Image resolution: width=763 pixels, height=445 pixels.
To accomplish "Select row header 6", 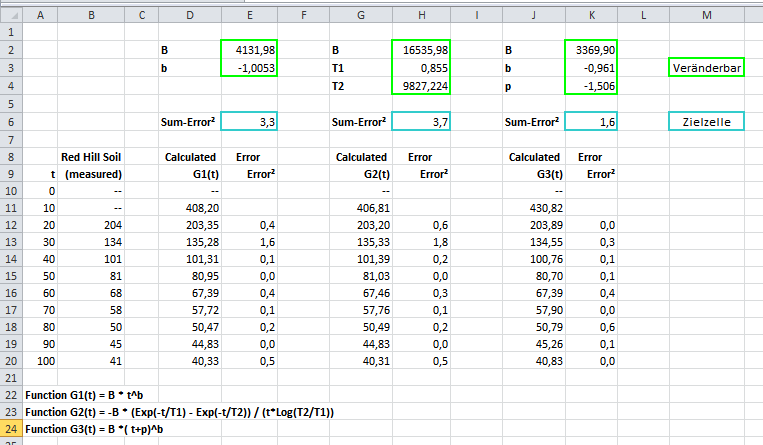I will coord(11,121).
